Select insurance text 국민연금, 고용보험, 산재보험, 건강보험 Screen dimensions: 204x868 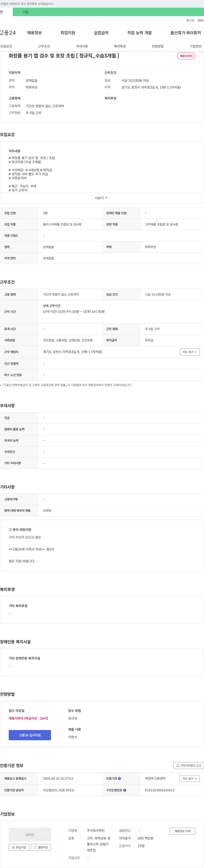tap(68, 340)
